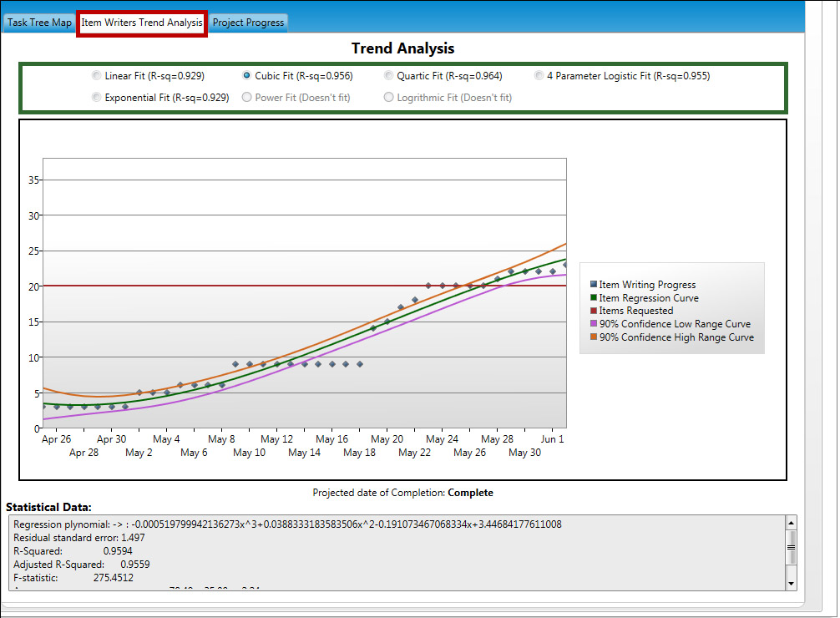Screen dimensions: 840x618
Task: Select Exponential Fit radio button
Action: [x=97, y=98]
